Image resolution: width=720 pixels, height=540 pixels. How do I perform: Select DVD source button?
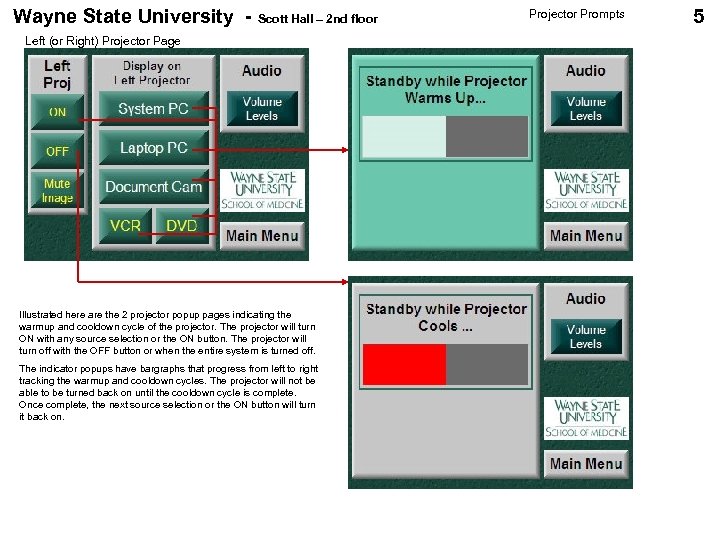click(182, 226)
